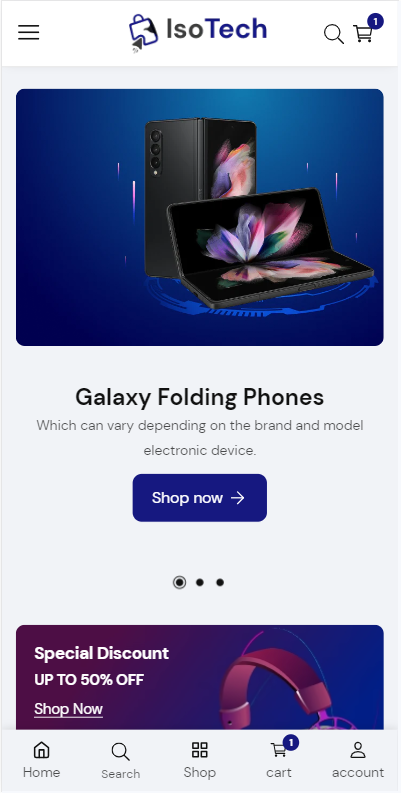Open the account icon in the bottom bar
401x793 pixels.
pos(358,750)
